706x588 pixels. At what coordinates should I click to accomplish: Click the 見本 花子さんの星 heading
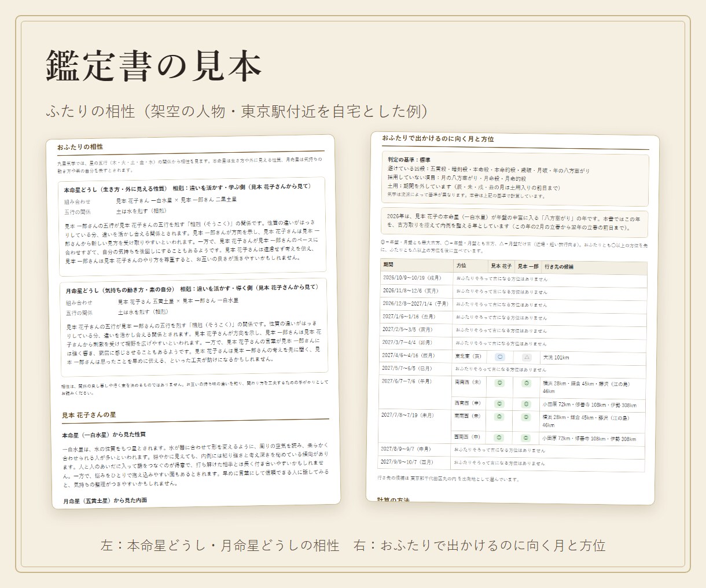(x=89, y=415)
